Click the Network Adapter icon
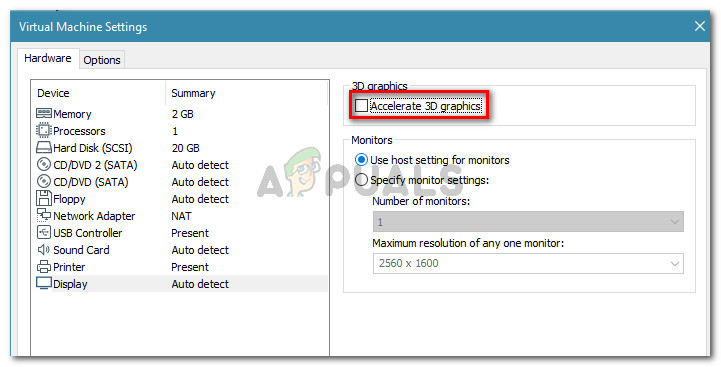The height and width of the screenshot is (367, 721). [44, 215]
